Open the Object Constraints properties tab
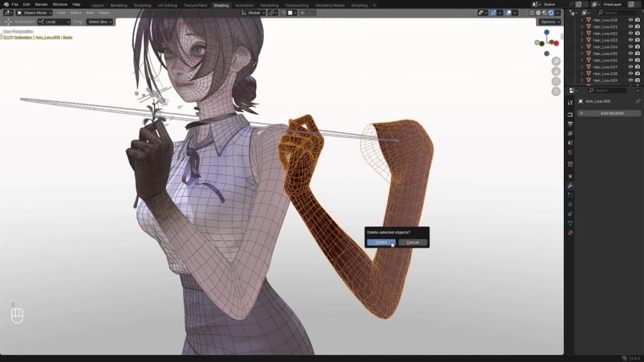The height and width of the screenshot is (362, 644). [x=570, y=214]
